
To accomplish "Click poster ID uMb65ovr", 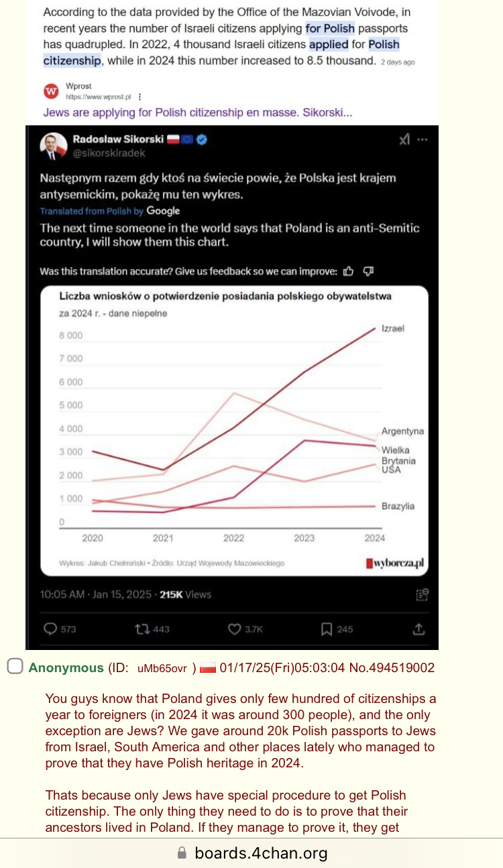I will pos(162,668).
